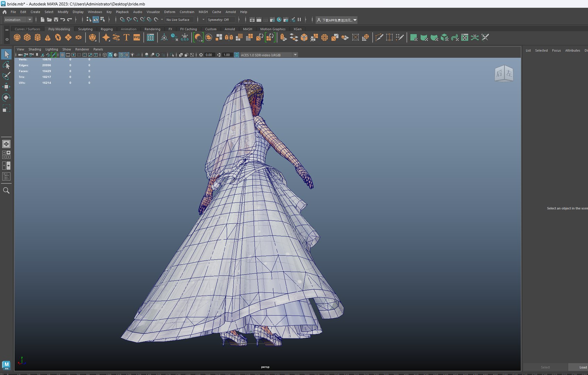Click the SVG import shelf icon
Screen dimensions: 588x375
(137, 37)
